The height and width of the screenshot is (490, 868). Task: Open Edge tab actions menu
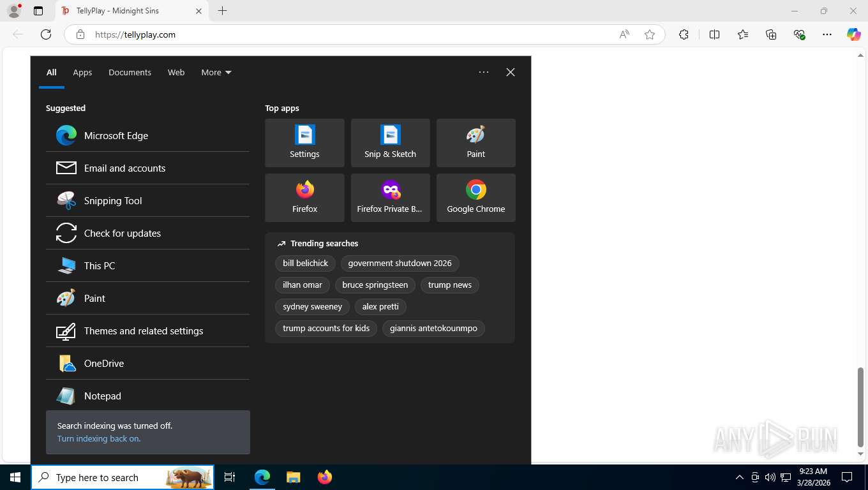[38, 11]
